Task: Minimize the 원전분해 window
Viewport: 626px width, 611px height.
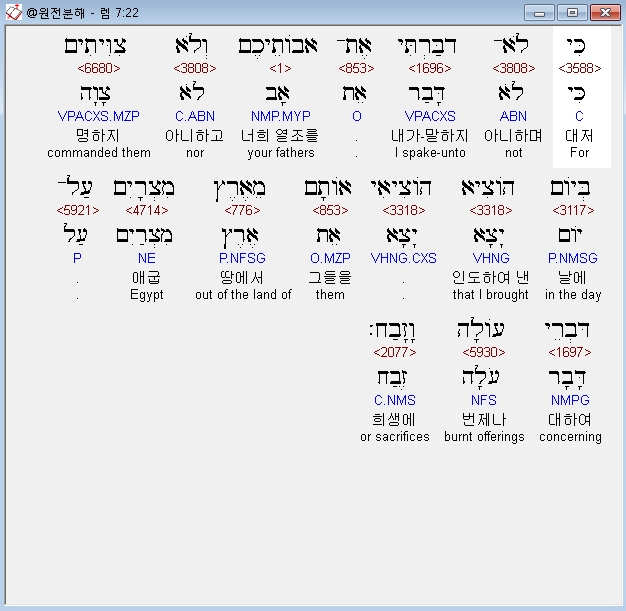Action: click(x=539, y=12)
